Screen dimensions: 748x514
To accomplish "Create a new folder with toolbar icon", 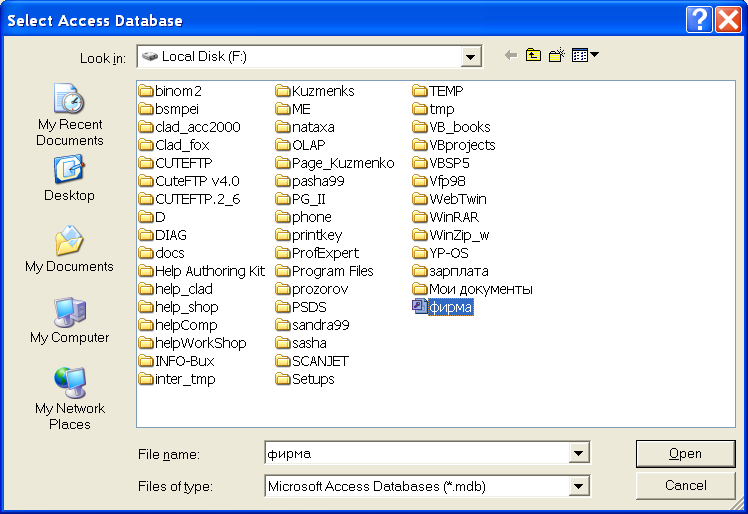I will click(x=556, y=56).
